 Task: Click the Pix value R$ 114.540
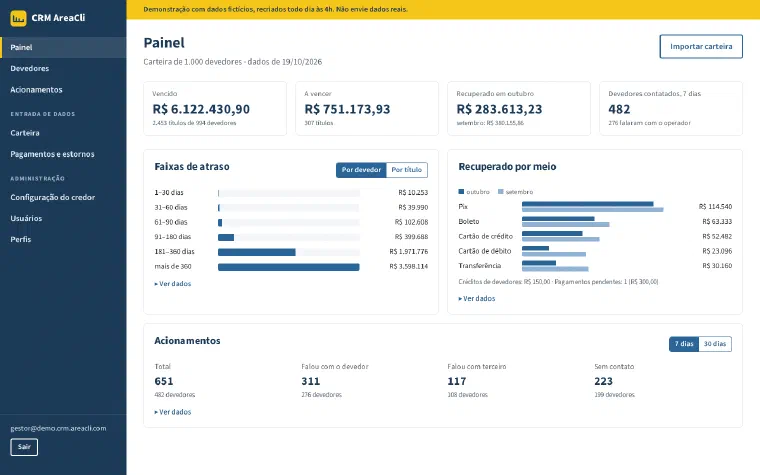715,206
